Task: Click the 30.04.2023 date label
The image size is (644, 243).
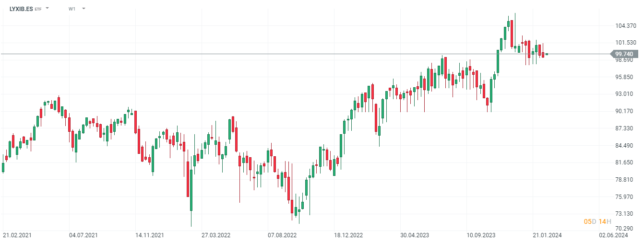Action: pyautogui.click(x=415, y=235)
